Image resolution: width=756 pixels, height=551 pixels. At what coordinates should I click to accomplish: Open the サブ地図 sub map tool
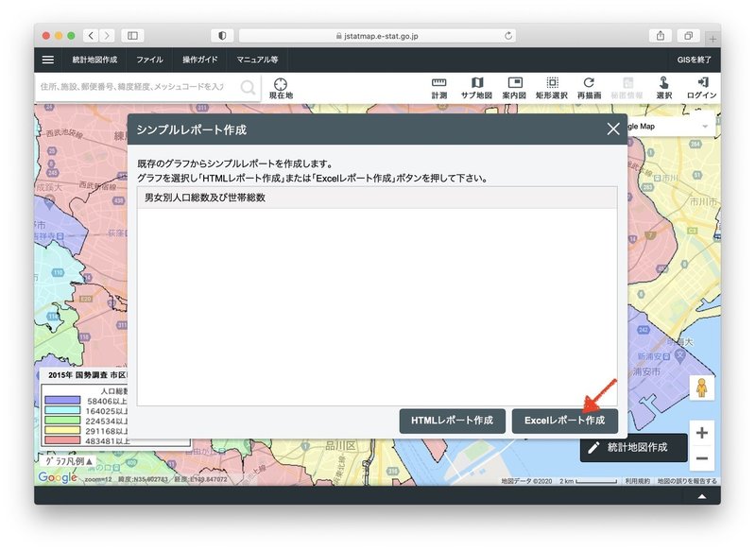point(476,88)
